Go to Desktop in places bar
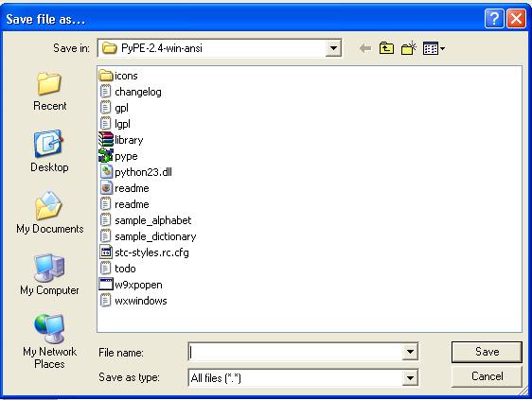Viewport: 532px width, 400px height. (x=49, y=151)
